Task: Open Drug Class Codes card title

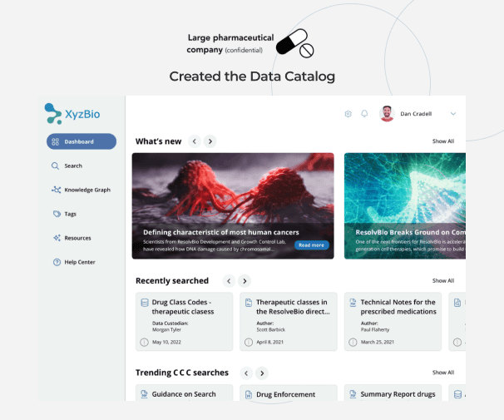Action: tap(183, 307)
